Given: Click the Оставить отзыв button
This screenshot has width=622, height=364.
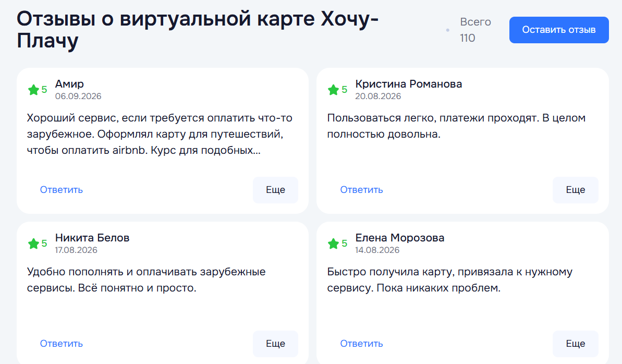Looking at the screenshot, I should (558, 30).
